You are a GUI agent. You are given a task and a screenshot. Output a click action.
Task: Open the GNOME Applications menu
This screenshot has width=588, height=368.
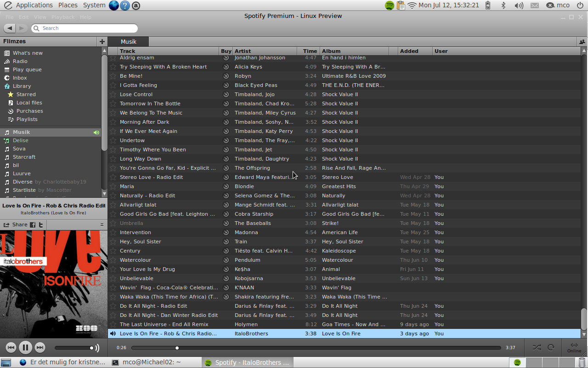pyautogui.click(x=34, y=6)
